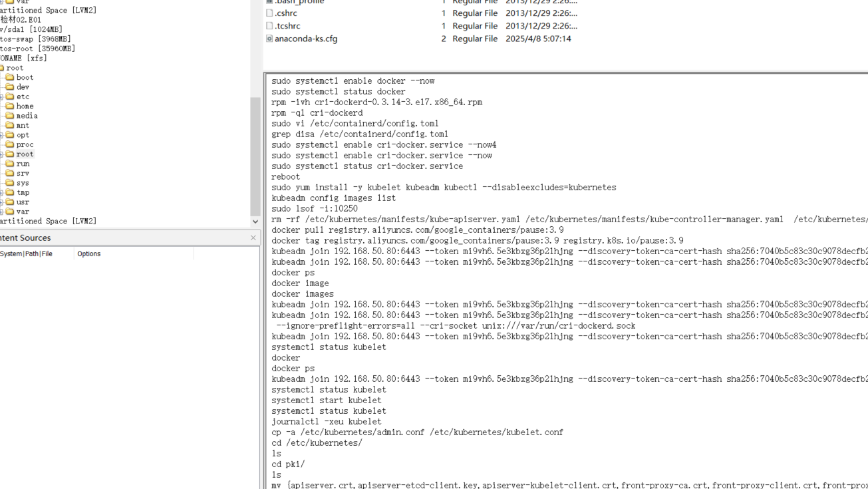Click the home folder icon
The height and width of the screenshot is (489, 868).
tap(10, 106)
